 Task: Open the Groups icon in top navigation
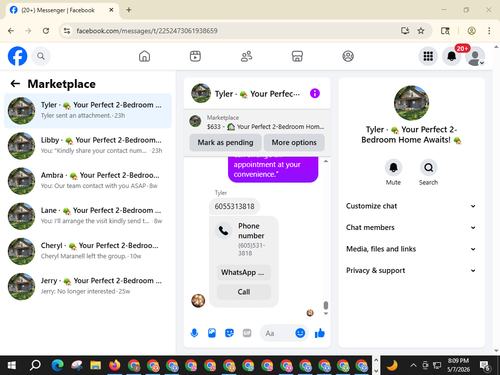click(348, 56)
